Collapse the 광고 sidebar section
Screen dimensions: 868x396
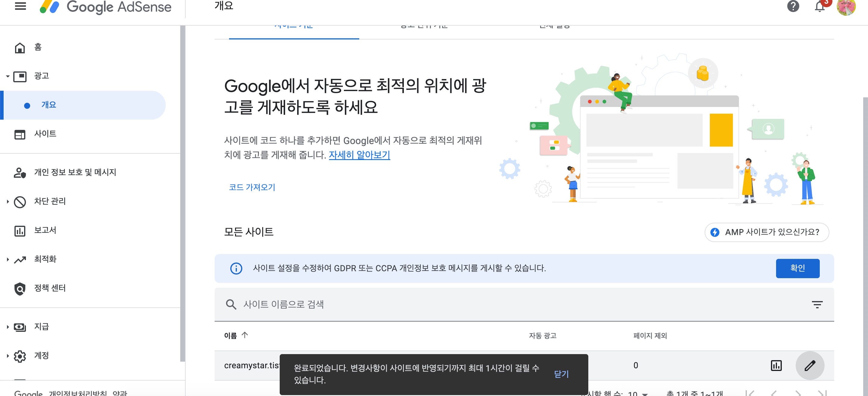pos(8,76)
